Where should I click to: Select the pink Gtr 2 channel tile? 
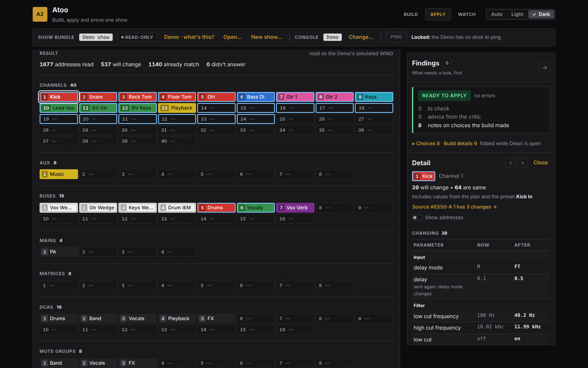tap(334, 97)
